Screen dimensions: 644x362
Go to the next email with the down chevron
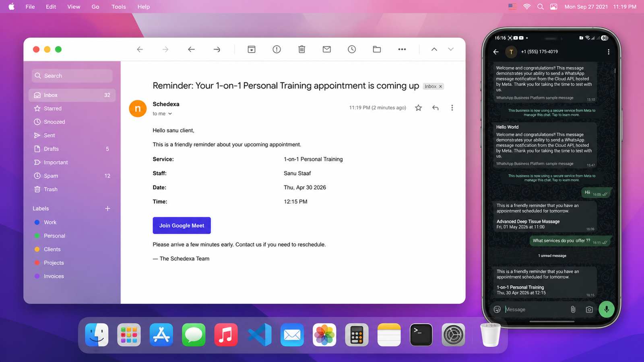tap(451, 49)
